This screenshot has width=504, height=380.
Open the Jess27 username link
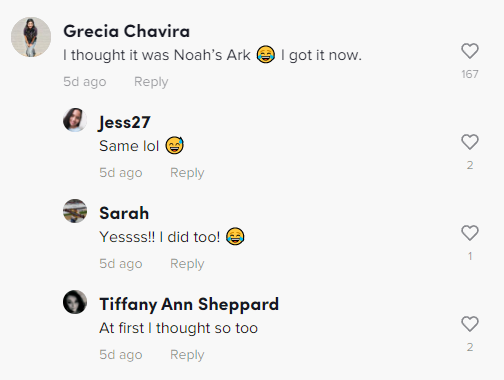point(125,122)
